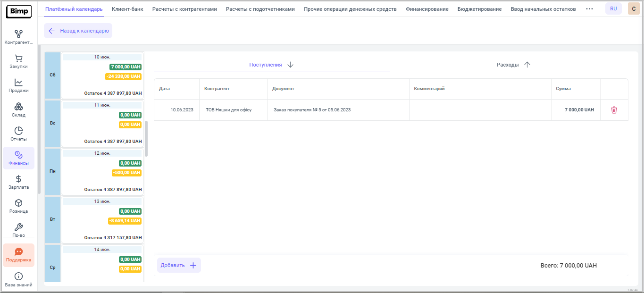Go to Продажи chart icon
The width and height of the screenshot is (644, 293).
tap(18, 86)
